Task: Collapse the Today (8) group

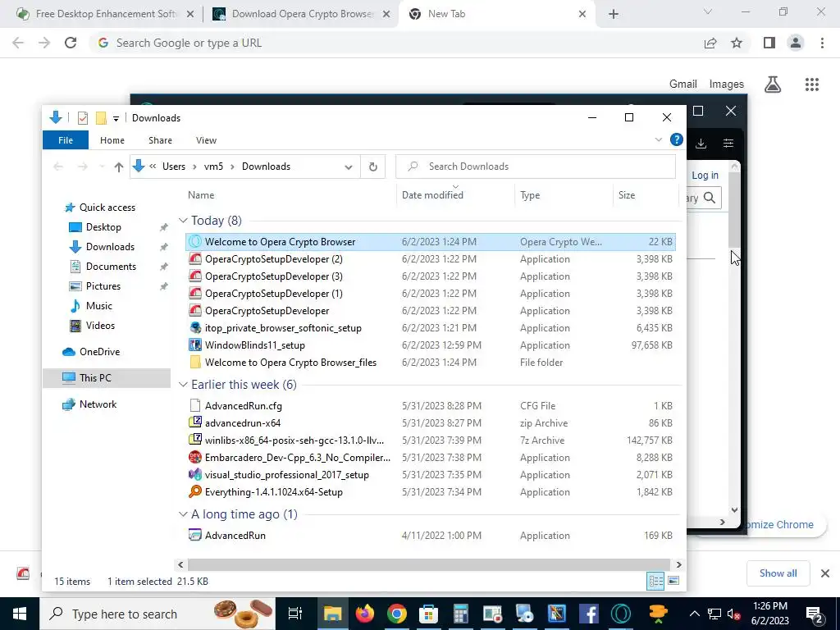Action: pos(183,221)
